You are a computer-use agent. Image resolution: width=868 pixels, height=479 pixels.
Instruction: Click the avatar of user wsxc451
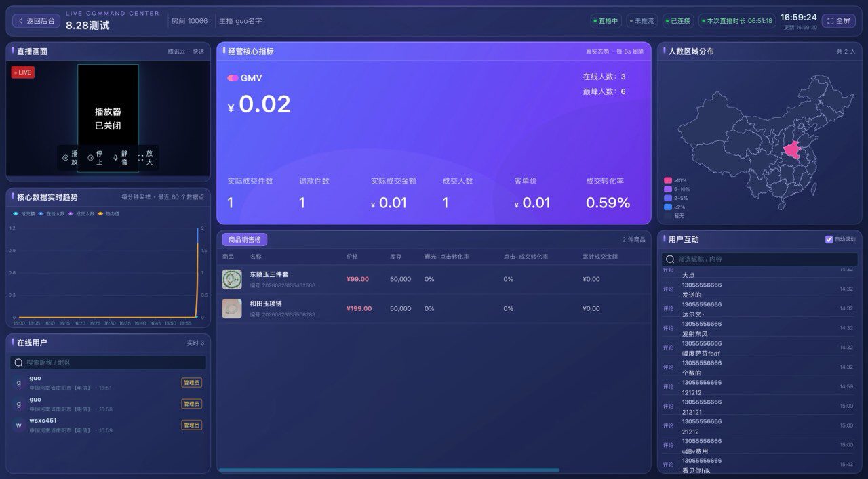click(x=19, y=425)
